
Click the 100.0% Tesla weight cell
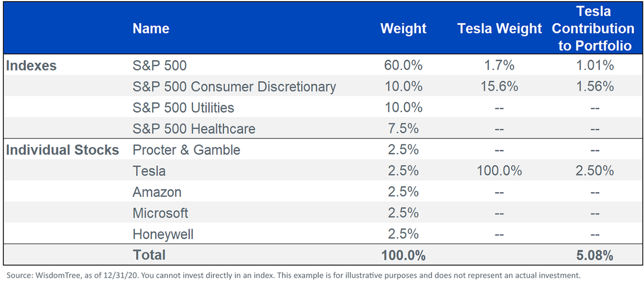[500, 171]
